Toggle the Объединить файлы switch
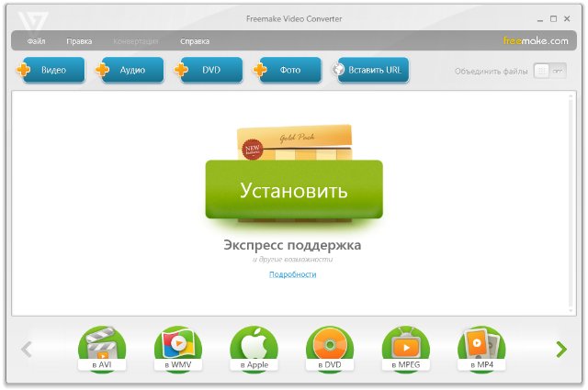The image size is (588, 390). pos(549,71)
